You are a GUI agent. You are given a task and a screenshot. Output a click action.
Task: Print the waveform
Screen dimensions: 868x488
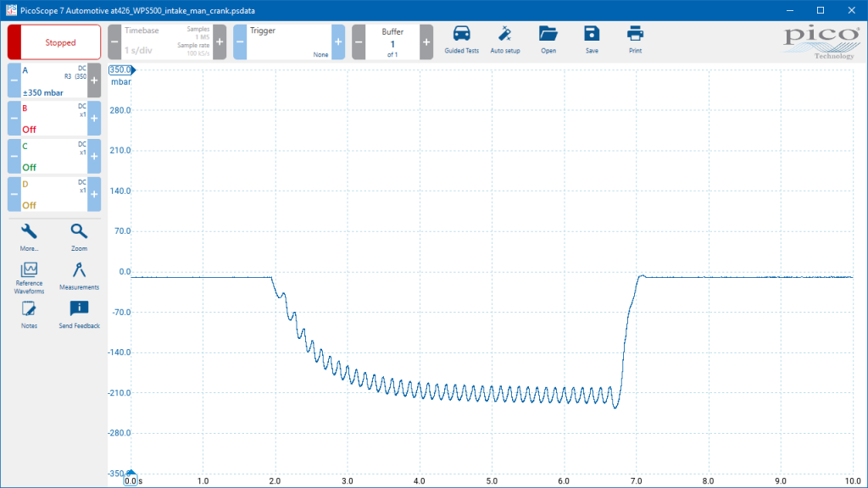(635, 40)
